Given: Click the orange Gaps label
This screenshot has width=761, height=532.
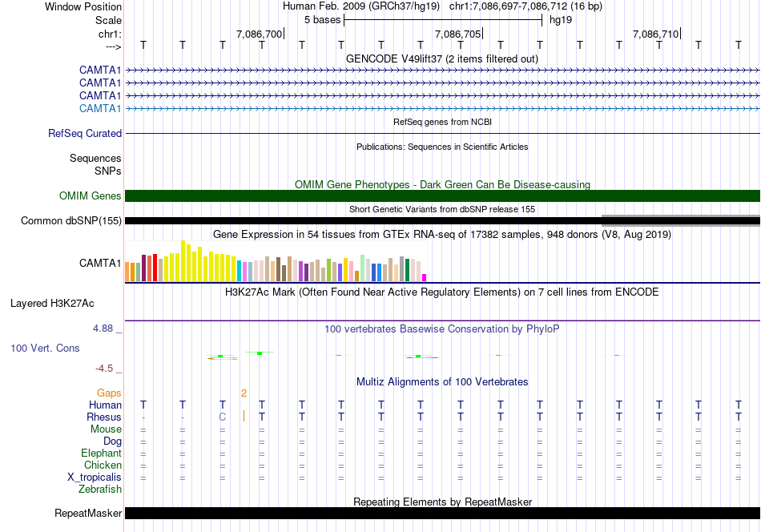Looking at the screenshot, I should click(x=109, y=393).
